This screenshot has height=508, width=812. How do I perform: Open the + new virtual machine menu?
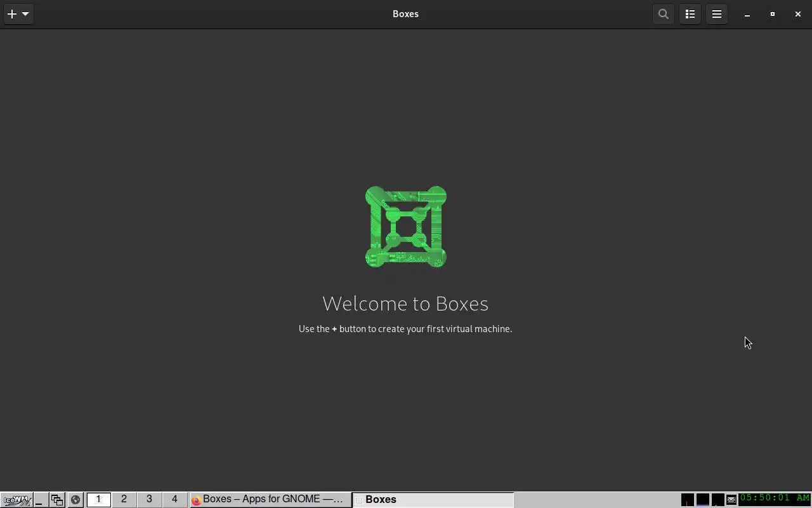tap(18, 14)
